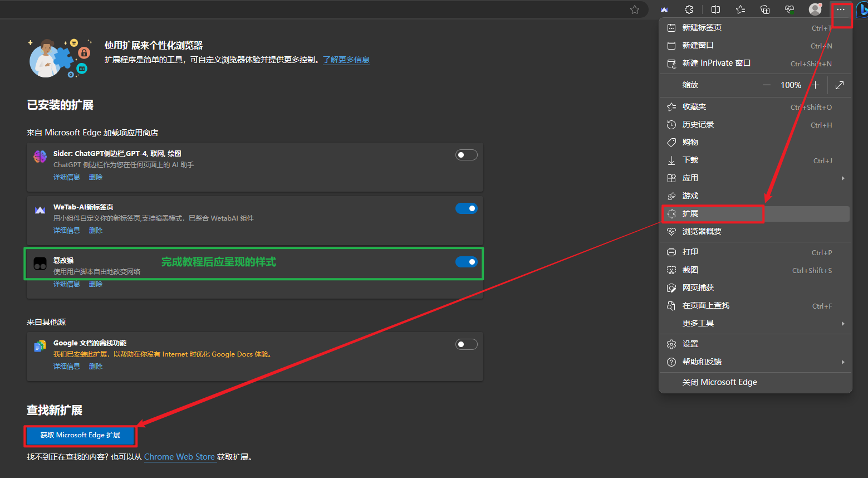Open the Browser essentials heart icon
868x478 pixels.
tap(789, 9)
